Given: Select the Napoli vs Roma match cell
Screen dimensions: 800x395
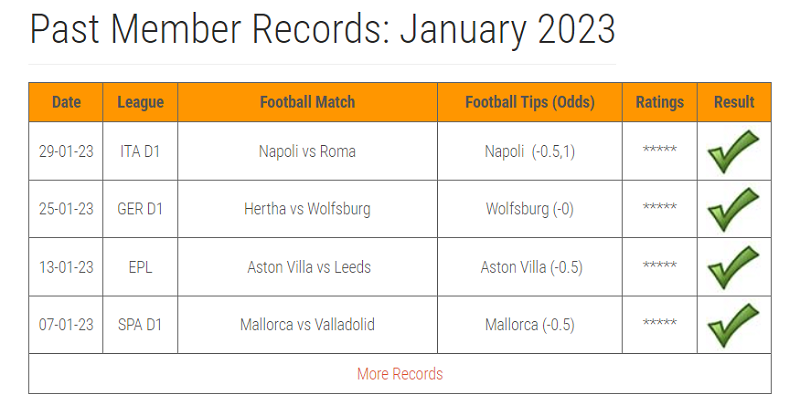Looking at the screenshot, I should point(307,151).
